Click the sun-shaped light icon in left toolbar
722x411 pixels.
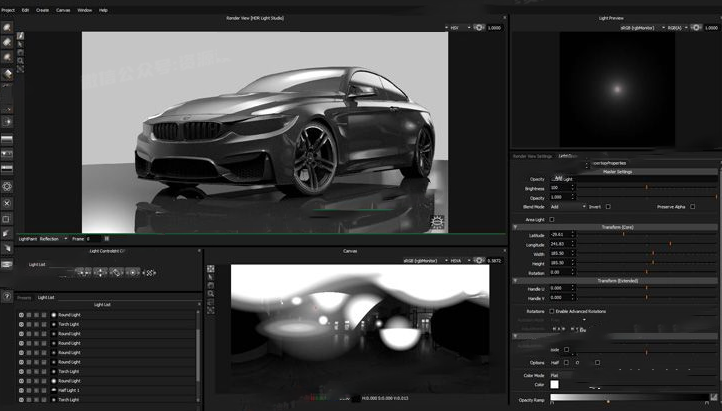[x=7, y=186]
